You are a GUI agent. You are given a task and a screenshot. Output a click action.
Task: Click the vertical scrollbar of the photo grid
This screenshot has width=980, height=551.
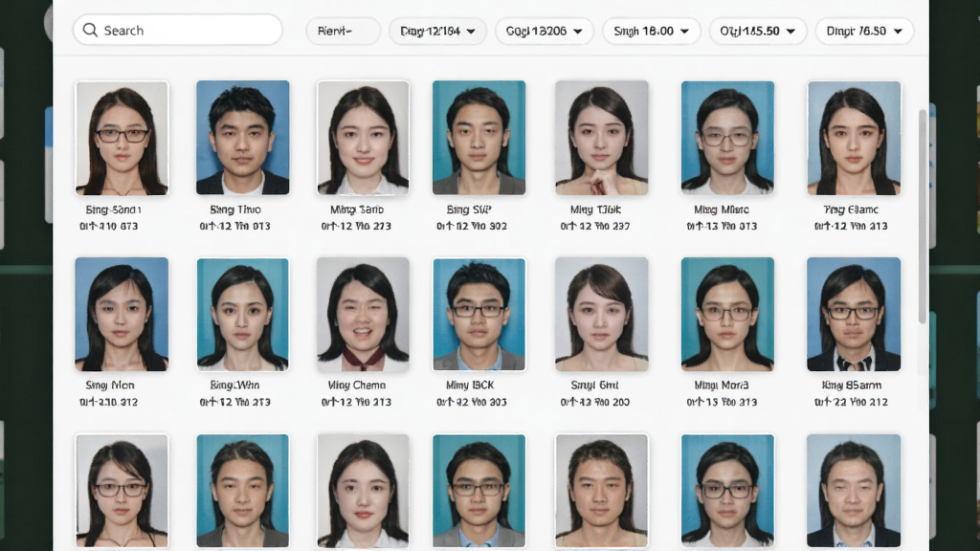click(x=922, y=216)
